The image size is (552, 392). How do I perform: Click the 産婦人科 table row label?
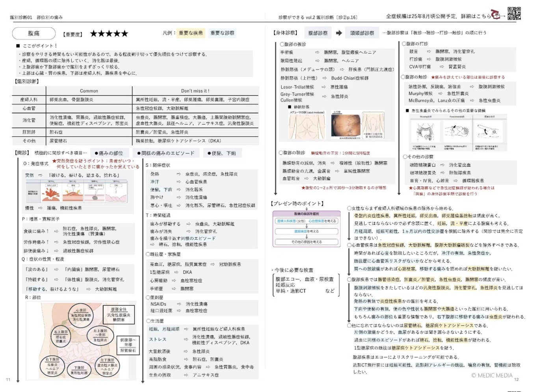click(29, 100)
